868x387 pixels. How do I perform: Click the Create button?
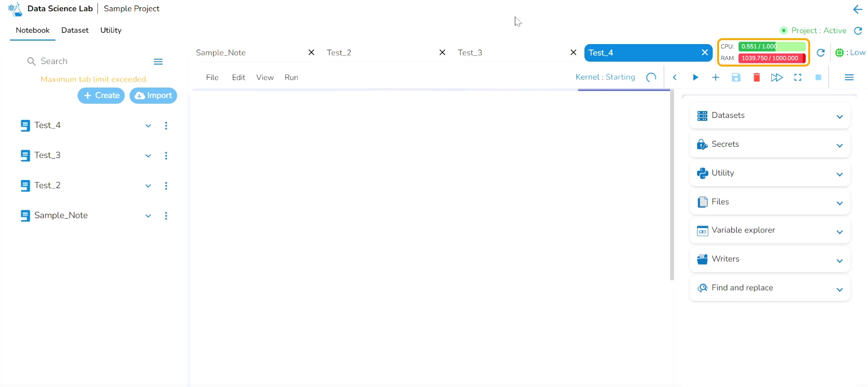pyautogui.click(x=101, y=95)
